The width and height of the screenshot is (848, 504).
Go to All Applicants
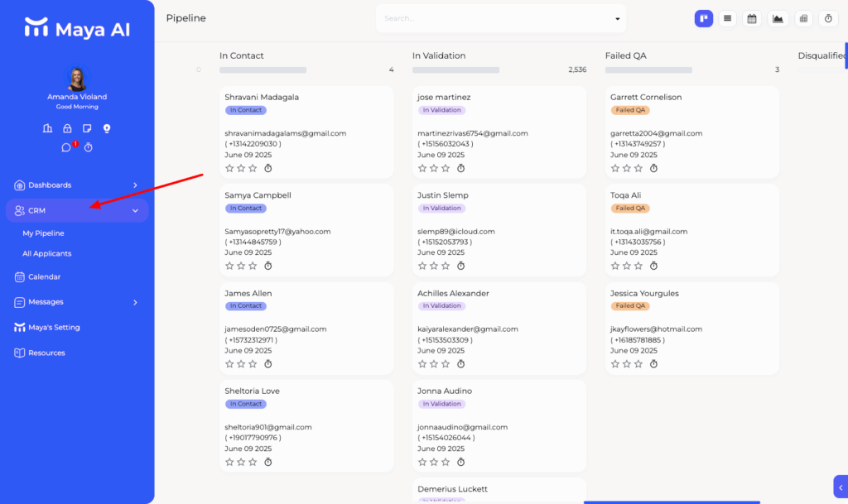47,253
